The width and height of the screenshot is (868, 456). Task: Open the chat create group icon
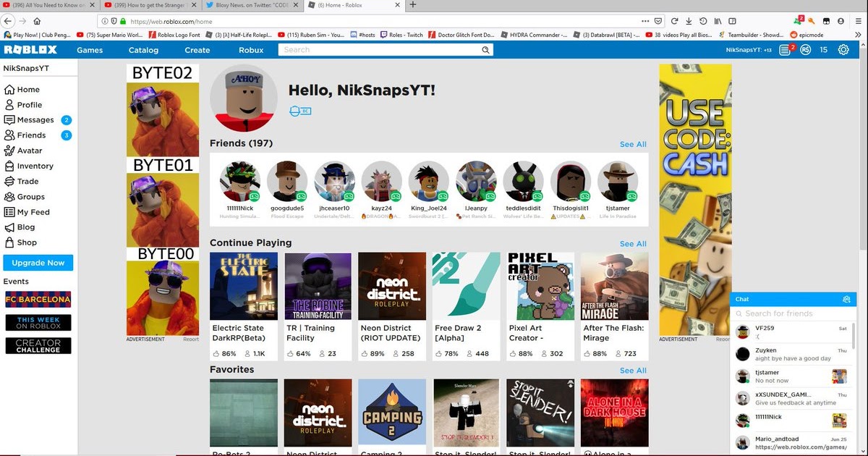click(846, 299)
